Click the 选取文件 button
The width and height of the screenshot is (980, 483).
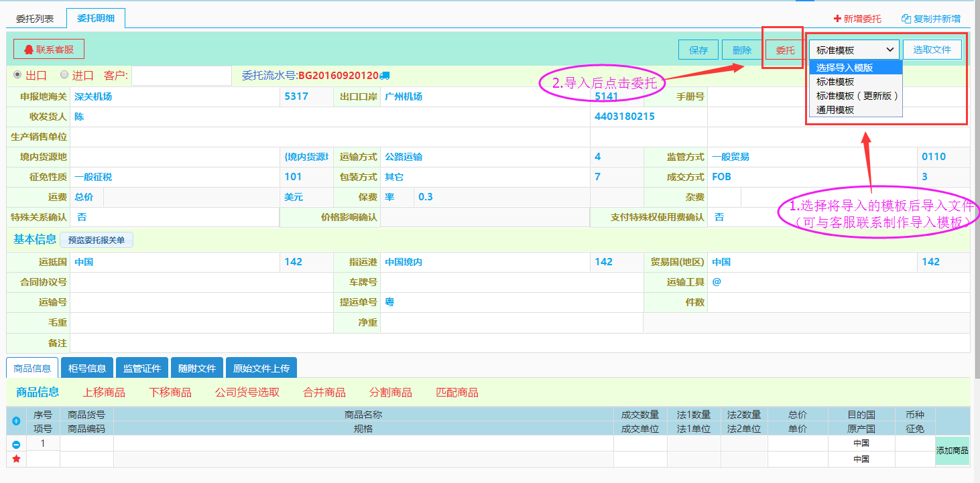pyautogui.click(x=932, y=50)
